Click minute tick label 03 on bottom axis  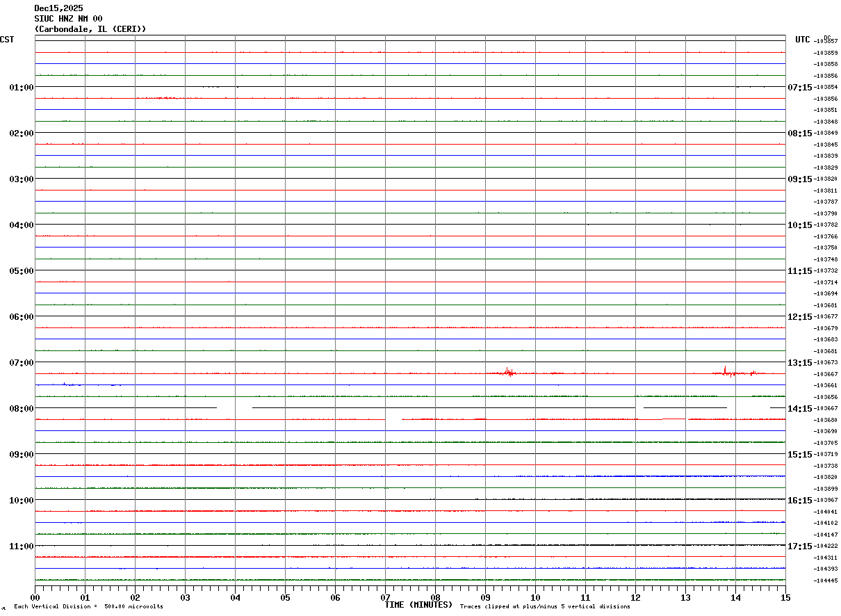coord(186,597)
